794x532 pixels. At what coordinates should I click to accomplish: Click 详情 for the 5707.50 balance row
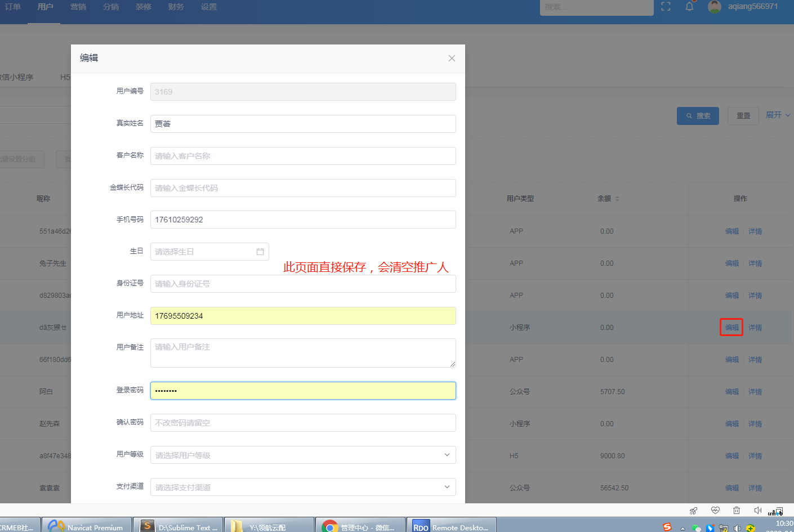[x=755, y=392]
